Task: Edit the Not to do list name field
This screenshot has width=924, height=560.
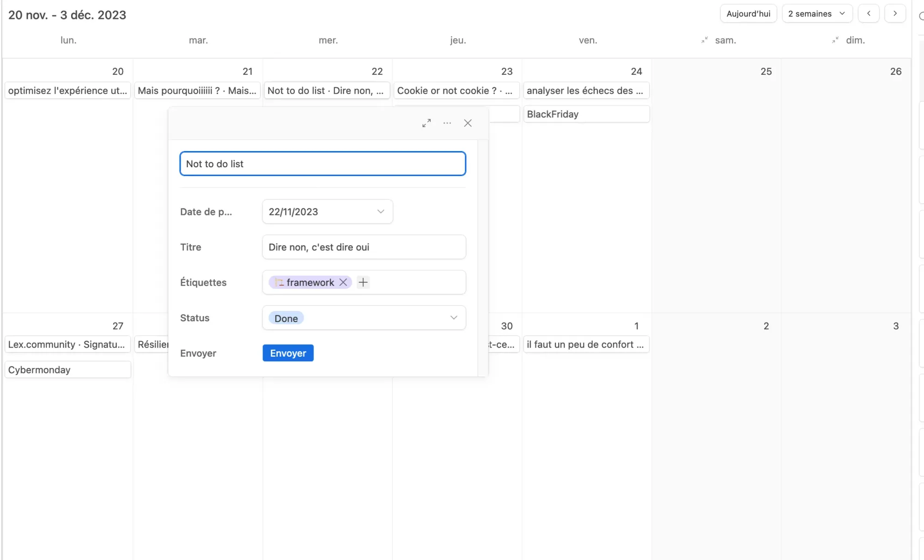Action: pos(322,164)
